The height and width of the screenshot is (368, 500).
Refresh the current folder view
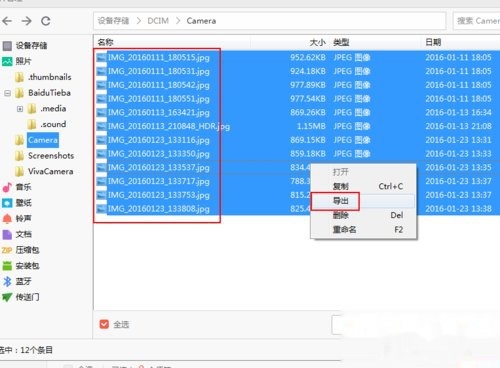click(x=46, y=21)
